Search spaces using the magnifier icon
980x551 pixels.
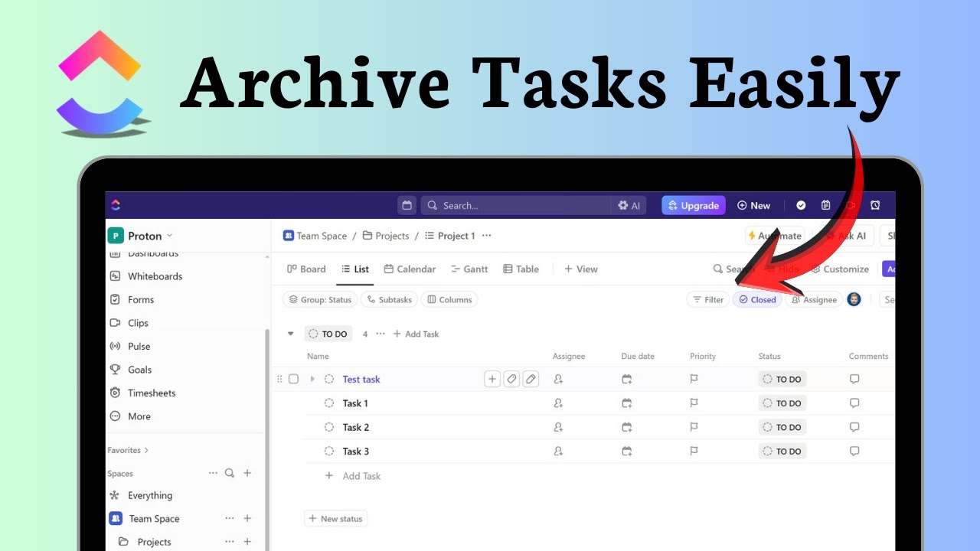[x=230, y=473]
